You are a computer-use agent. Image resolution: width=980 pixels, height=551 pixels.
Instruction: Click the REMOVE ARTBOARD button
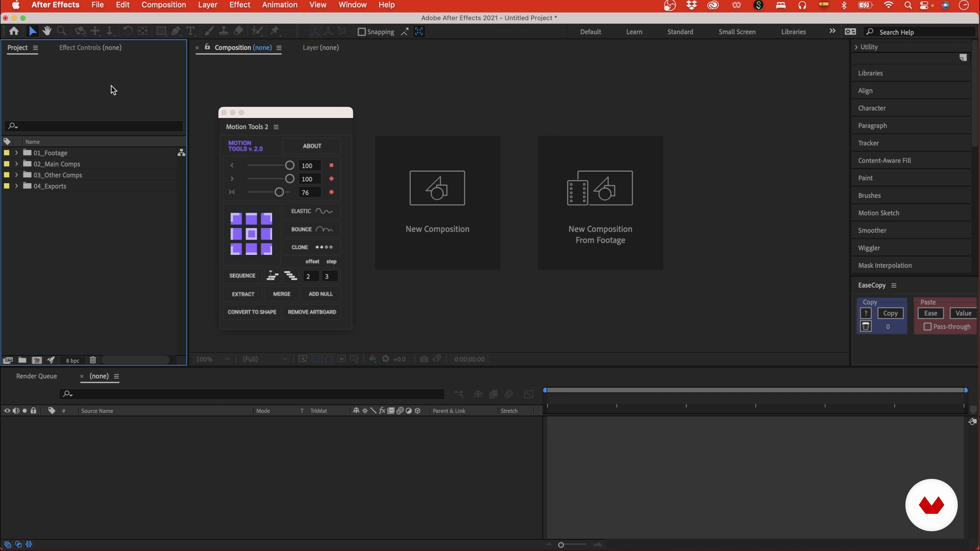[x=312, y=312]
